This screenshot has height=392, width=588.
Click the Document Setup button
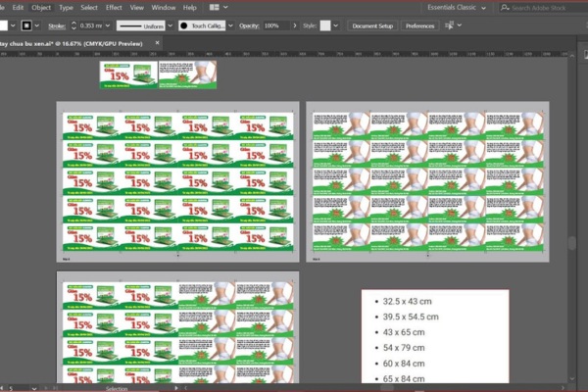[x=372, y=25]
